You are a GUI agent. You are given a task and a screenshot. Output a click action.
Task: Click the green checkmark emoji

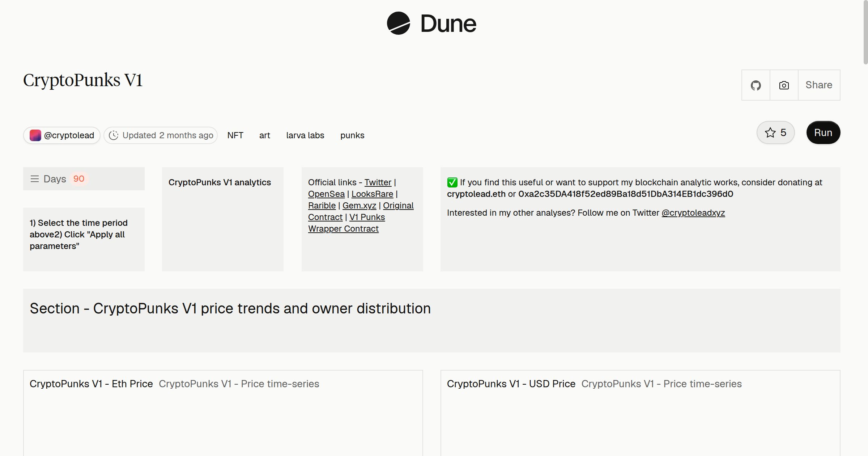tap(452, 182)
